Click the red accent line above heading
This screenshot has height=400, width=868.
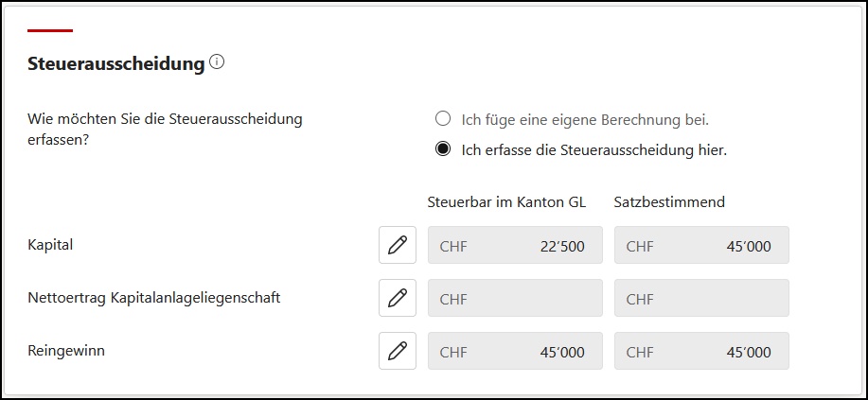tap(50, 30)
